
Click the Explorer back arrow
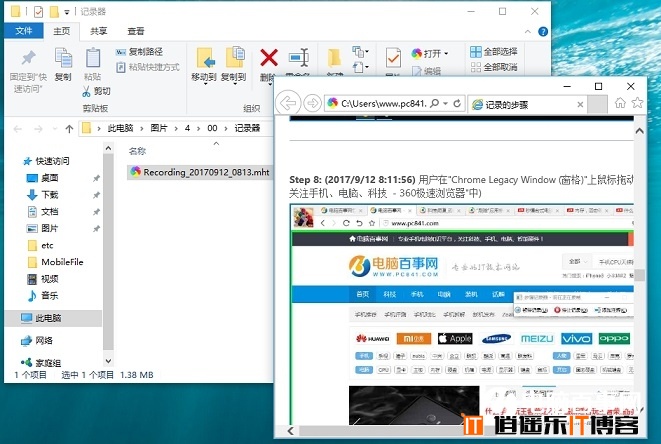[x=17, y=129]
